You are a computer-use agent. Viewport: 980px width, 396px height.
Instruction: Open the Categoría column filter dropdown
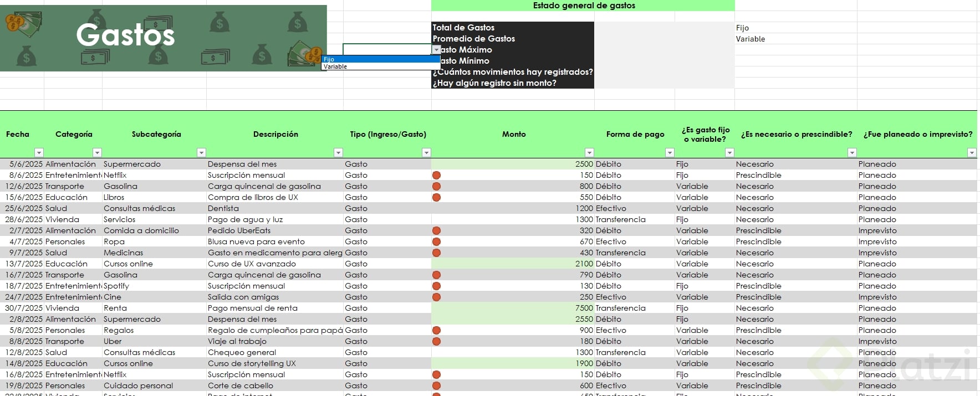coord(97,153)
